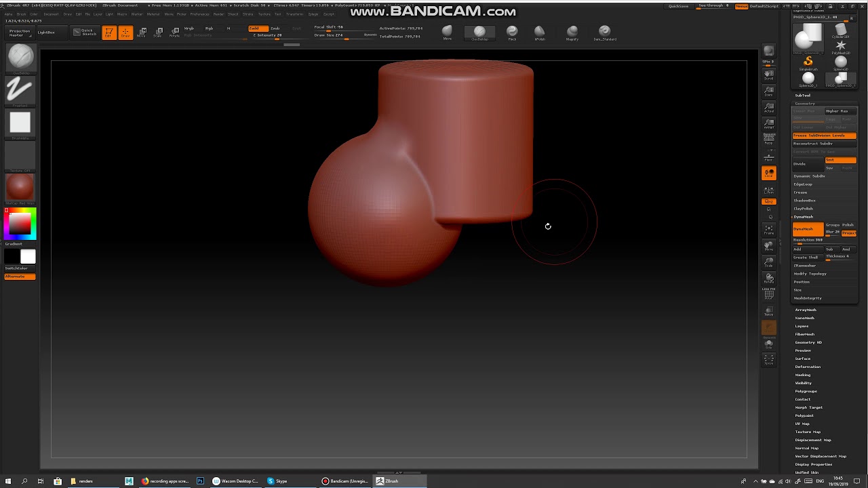
Task: Choose the Dam_Standard brush
Action: (605, 33)
